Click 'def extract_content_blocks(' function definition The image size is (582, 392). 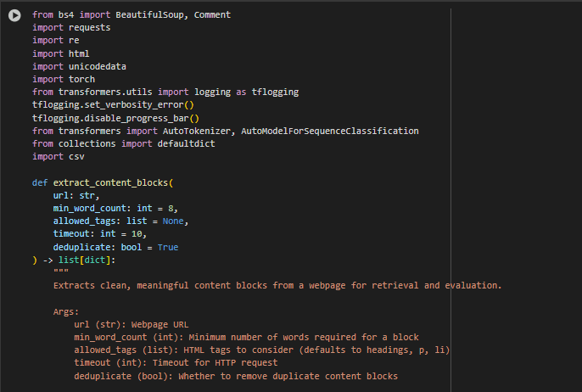(x=103, y=183)
